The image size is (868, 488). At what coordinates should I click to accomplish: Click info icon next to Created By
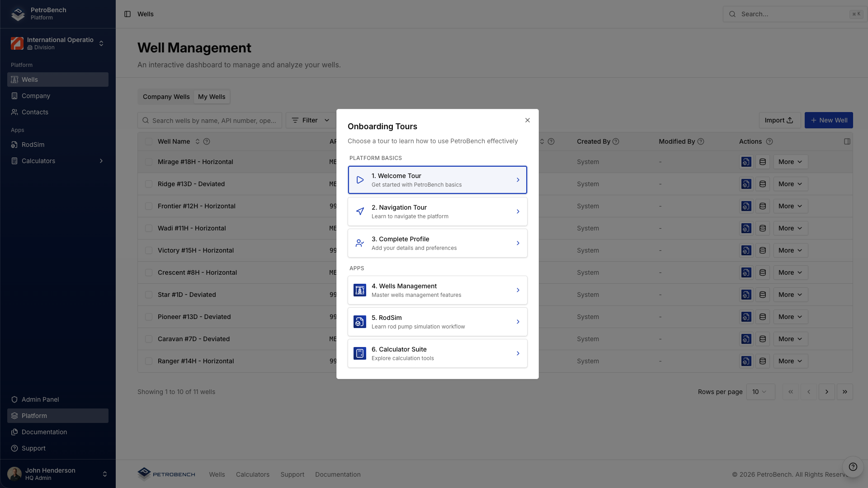tap(616, 141)
